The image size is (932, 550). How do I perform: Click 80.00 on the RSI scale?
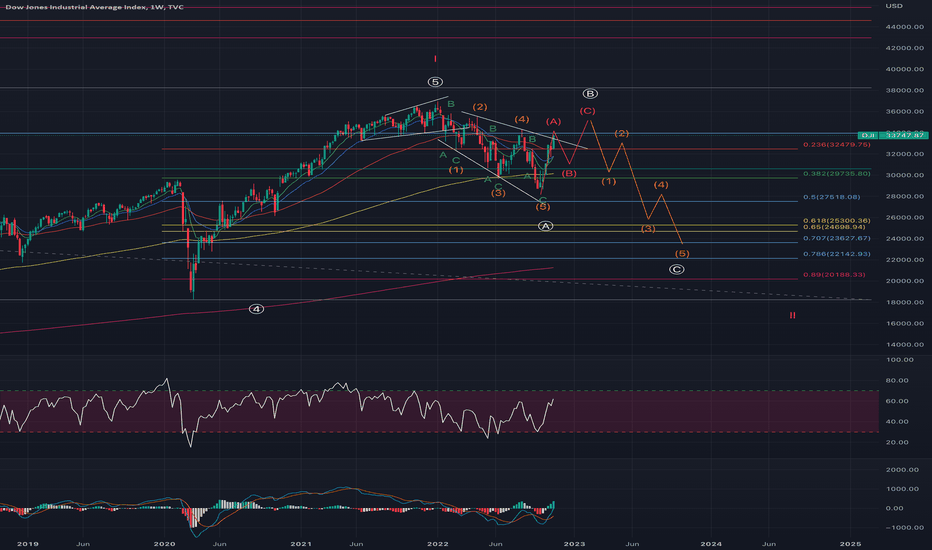point(897,381)
